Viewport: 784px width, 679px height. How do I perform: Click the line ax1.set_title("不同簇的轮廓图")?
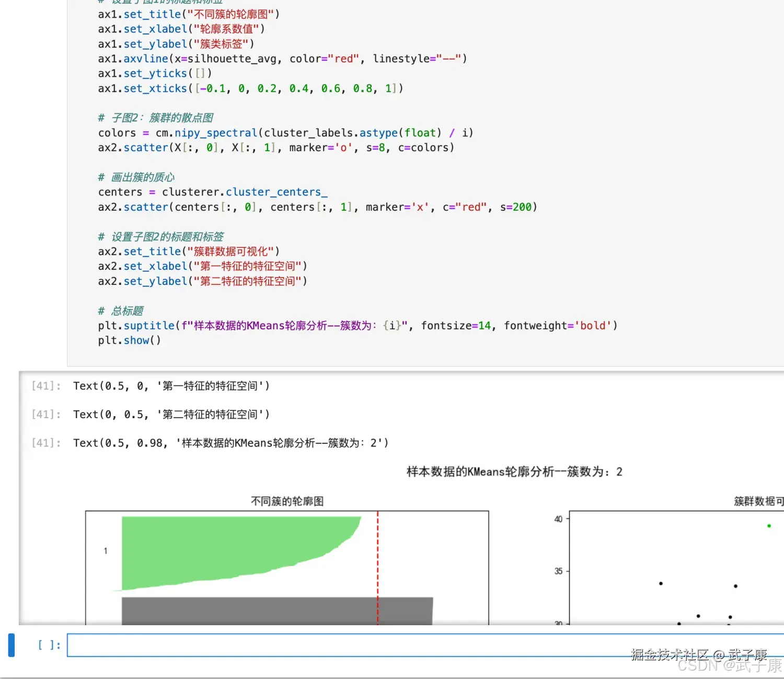189,14
